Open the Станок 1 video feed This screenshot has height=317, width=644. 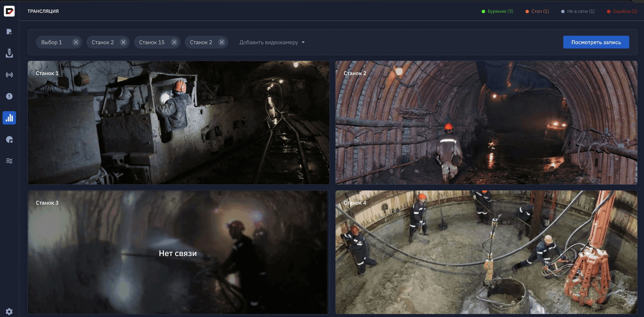click(x=178, y=122)
